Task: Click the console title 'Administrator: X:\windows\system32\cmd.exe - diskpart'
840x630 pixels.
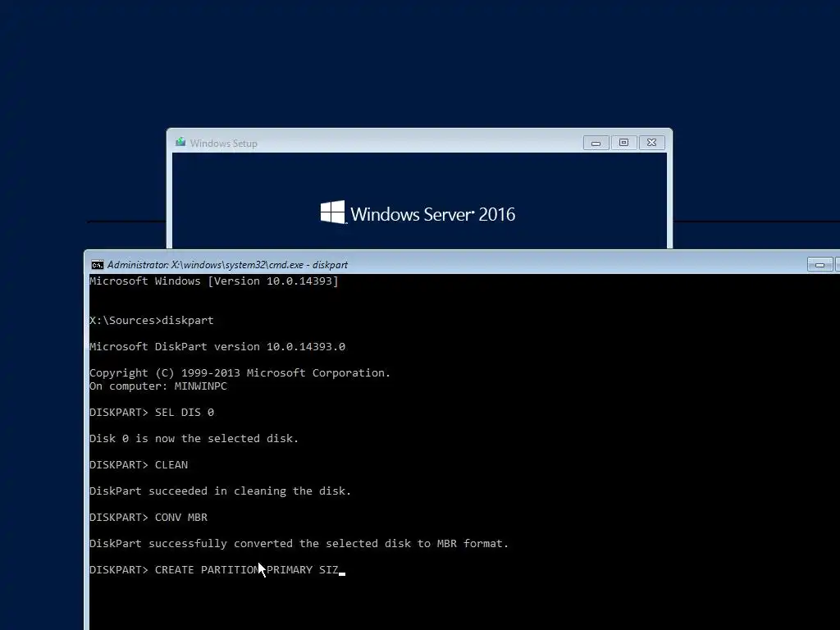Action: click(x=228, y=265)
